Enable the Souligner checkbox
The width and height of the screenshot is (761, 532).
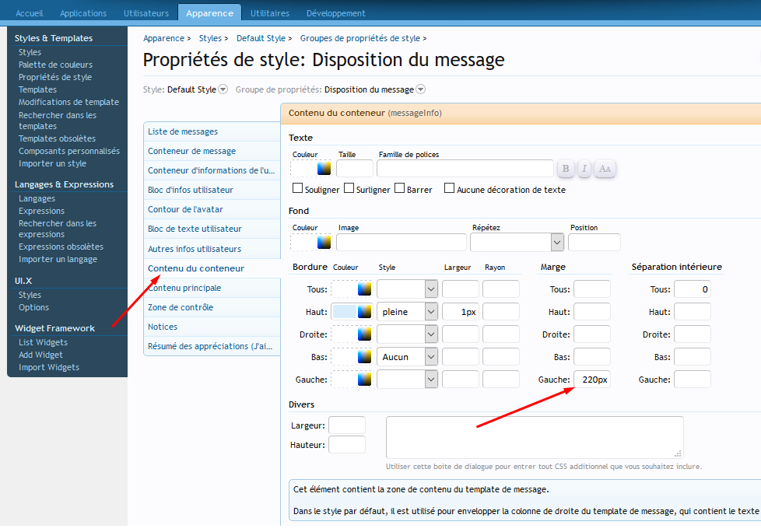[x=297, y=188]
